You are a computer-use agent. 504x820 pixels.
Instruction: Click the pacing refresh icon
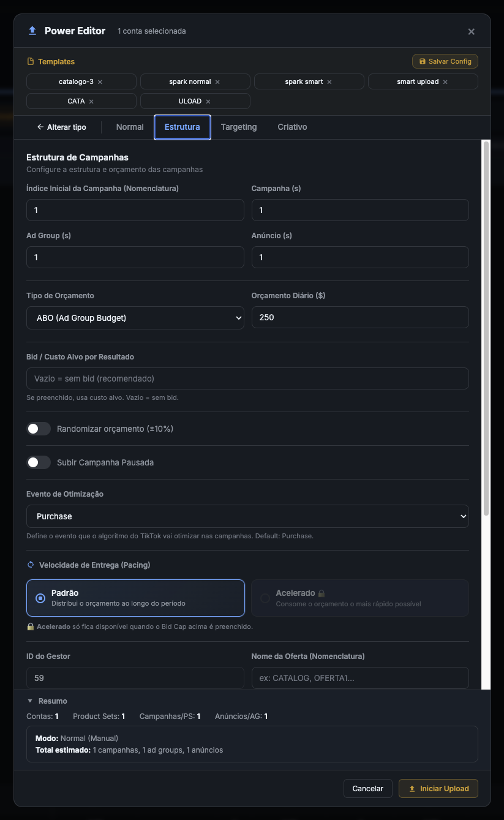tap(31, 565)
